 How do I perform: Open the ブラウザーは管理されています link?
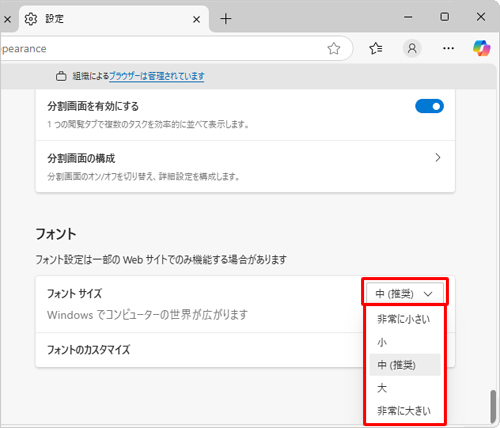pyautogui.click(x=157, y=76)
